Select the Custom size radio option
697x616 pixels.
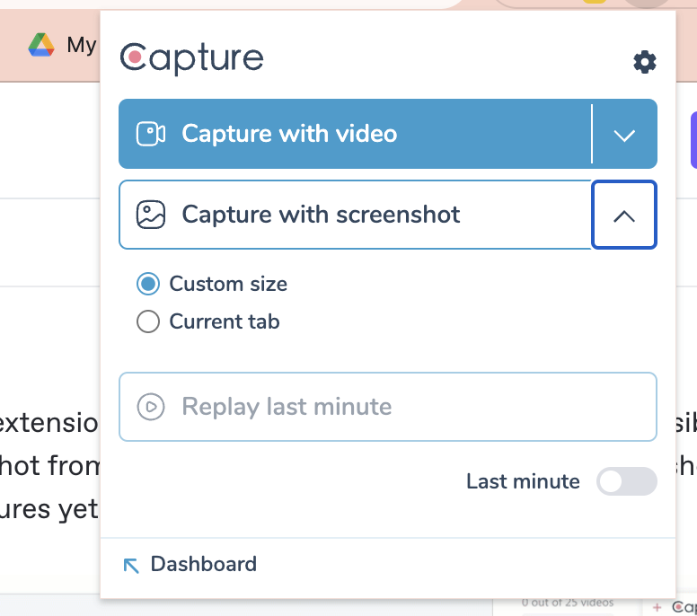click(x=147, y=285)
